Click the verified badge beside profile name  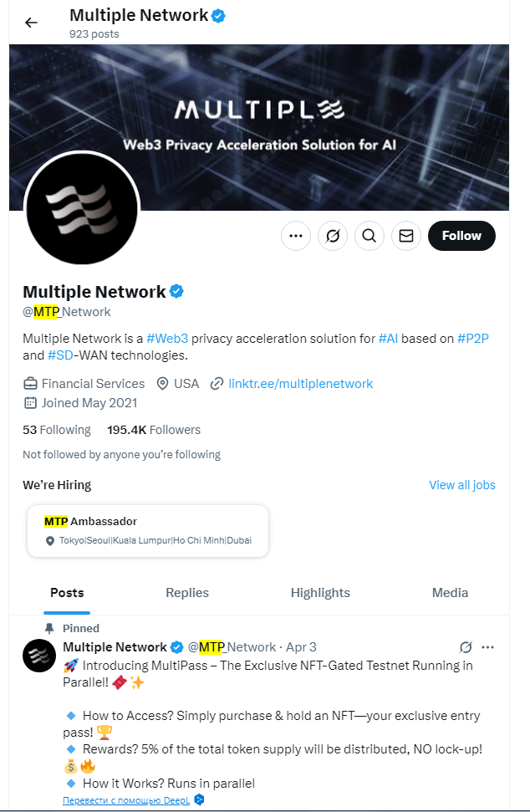click(177, 292)
